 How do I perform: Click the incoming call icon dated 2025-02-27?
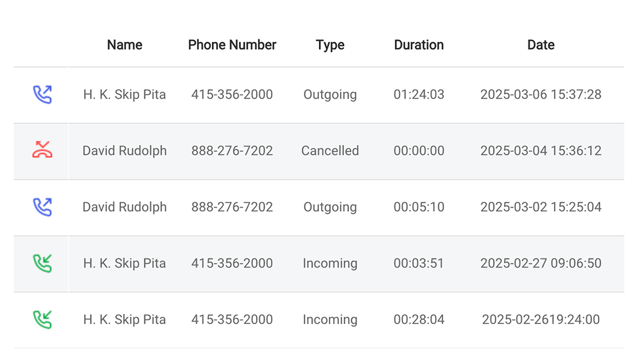(x=43, y=263)
